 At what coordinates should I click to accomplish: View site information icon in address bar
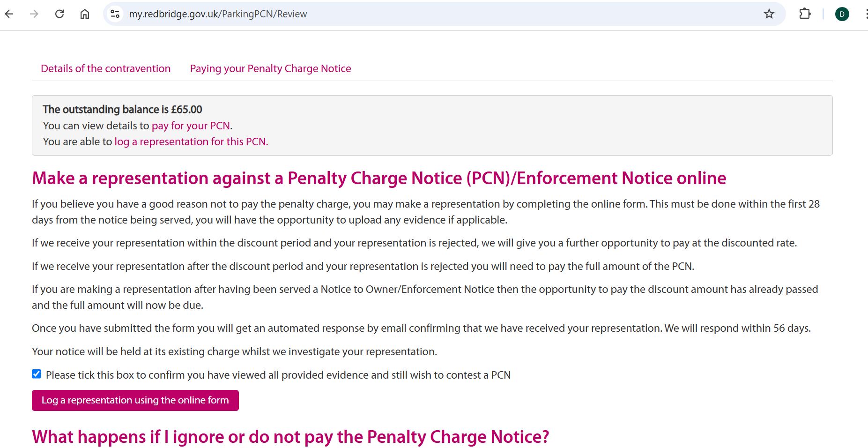pos(115,14)
